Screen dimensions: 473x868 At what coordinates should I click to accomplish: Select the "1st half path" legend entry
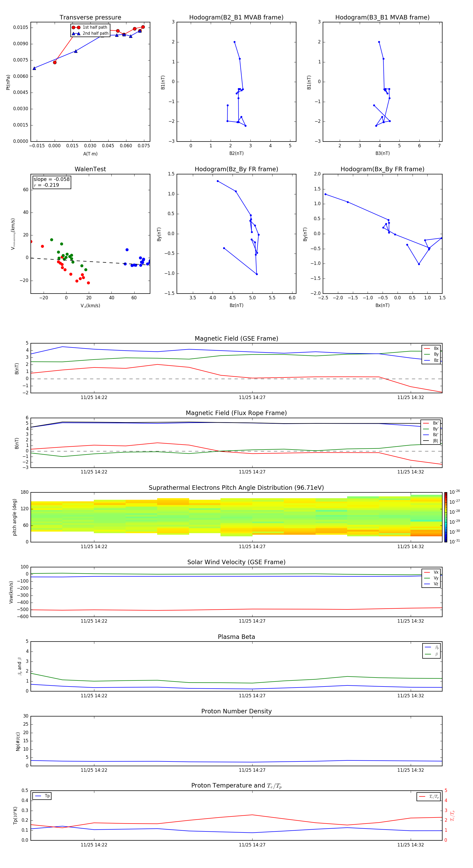(x=90, y=27)
